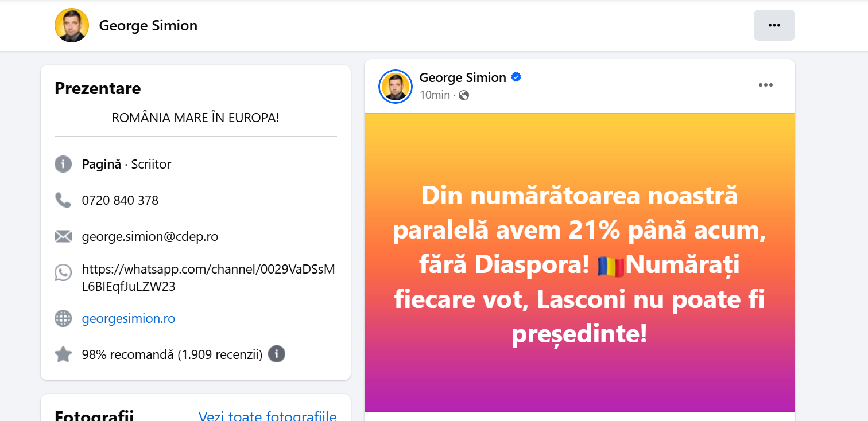
Task: Click the privacy globe icon beside 10min
Action: pos(463,95)
